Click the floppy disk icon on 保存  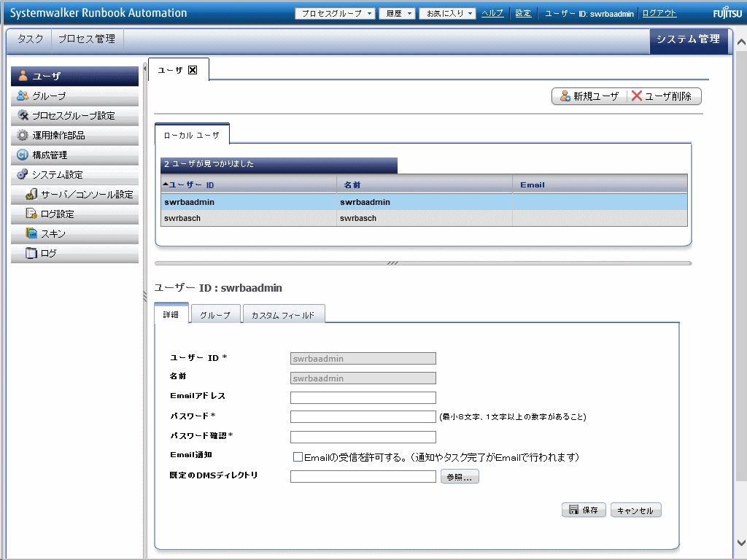(573, 510)
